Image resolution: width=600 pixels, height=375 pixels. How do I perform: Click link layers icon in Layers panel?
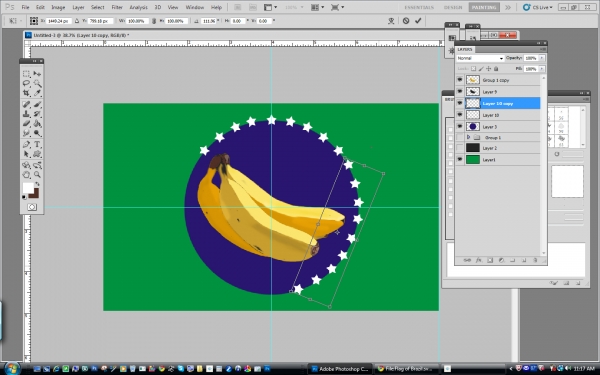click(x=467, y=260)
